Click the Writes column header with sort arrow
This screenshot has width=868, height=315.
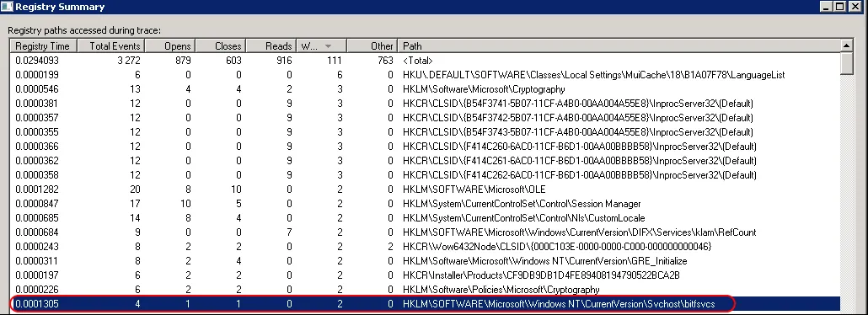pos(322,46)
